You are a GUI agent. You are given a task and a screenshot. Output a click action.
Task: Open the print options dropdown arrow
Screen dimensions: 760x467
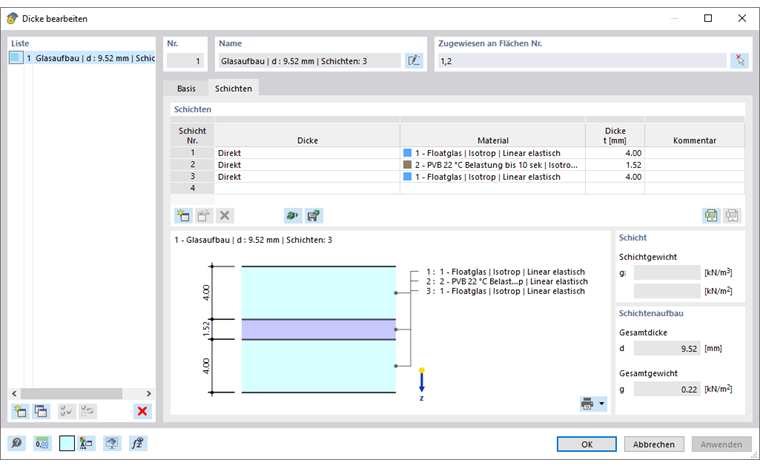(x=602, y=403)
